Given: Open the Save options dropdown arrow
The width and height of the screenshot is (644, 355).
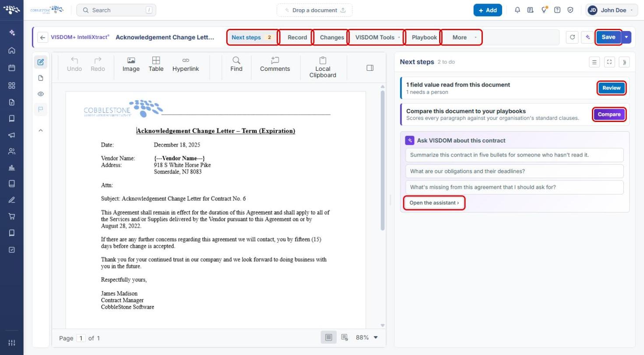Looking at the screenshot, I should pyautogui.click(x=626, y=37).
